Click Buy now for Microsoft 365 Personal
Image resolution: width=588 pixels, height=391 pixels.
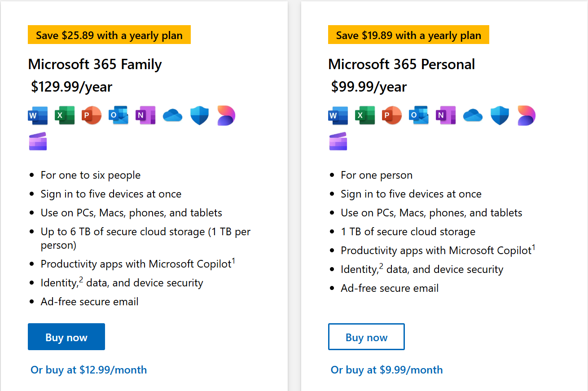366,336
